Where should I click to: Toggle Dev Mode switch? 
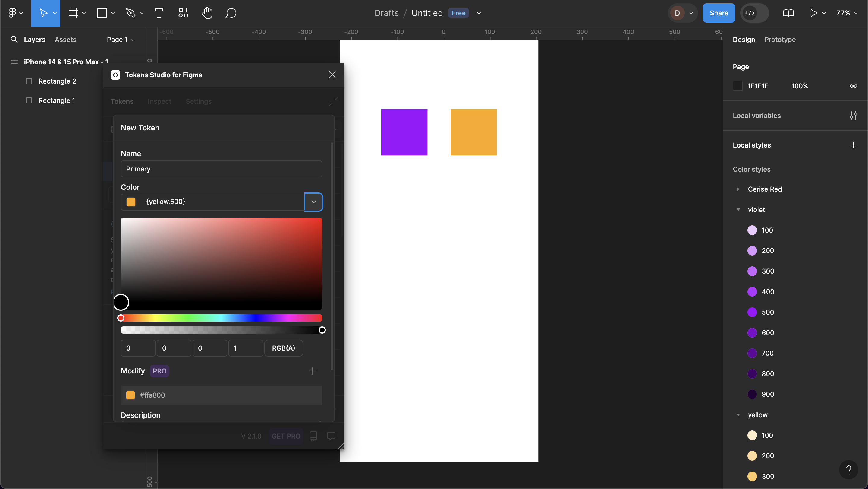click(754, 13)
